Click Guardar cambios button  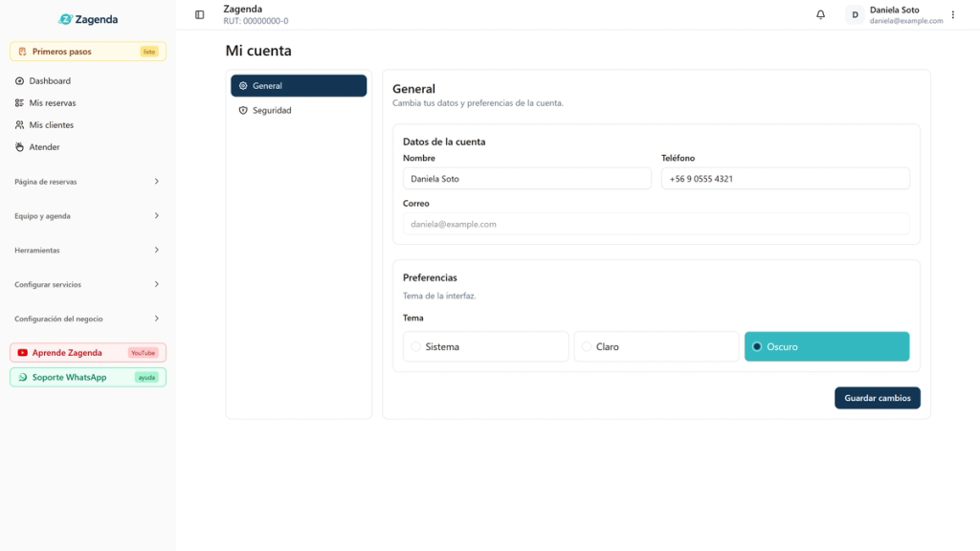pos(878,398)
